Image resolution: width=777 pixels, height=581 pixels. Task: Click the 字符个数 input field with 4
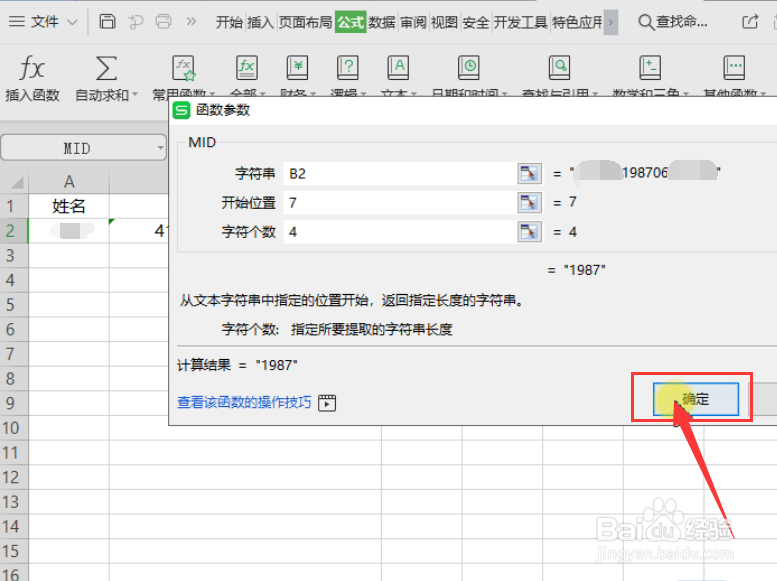[x=400, y=232]
